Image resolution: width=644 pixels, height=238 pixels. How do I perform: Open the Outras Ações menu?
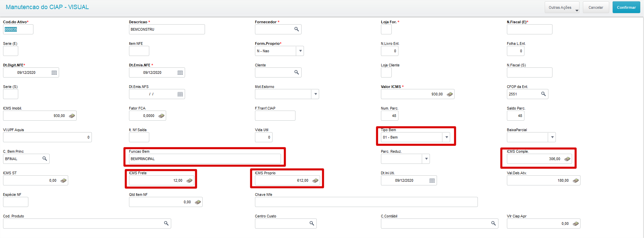tap(562, 7)
